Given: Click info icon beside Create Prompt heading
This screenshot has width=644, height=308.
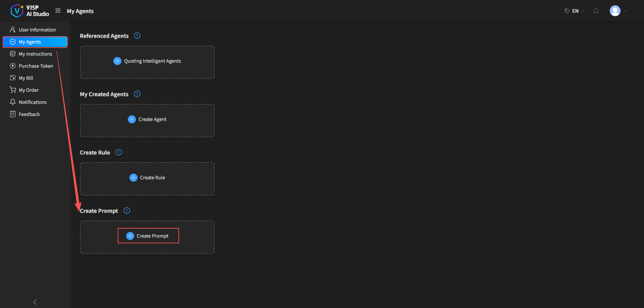Looking at the screenshot, I should click(x=127, y=210).
